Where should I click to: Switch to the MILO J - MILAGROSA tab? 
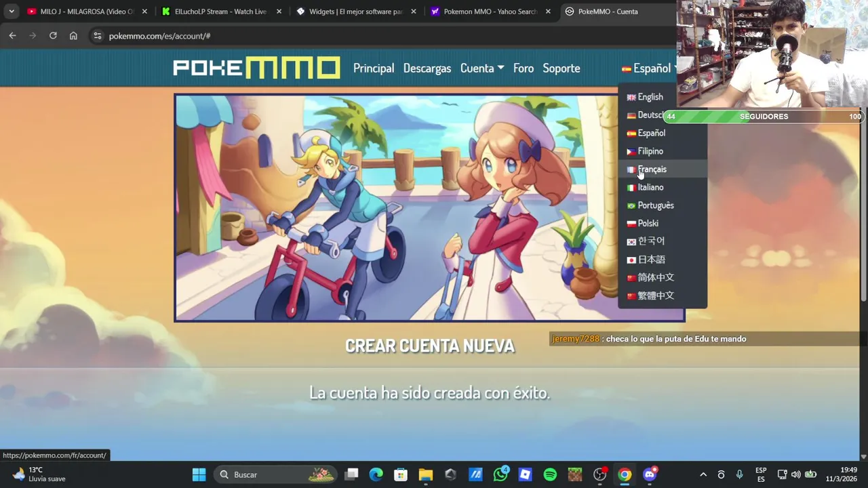[87, 12]
